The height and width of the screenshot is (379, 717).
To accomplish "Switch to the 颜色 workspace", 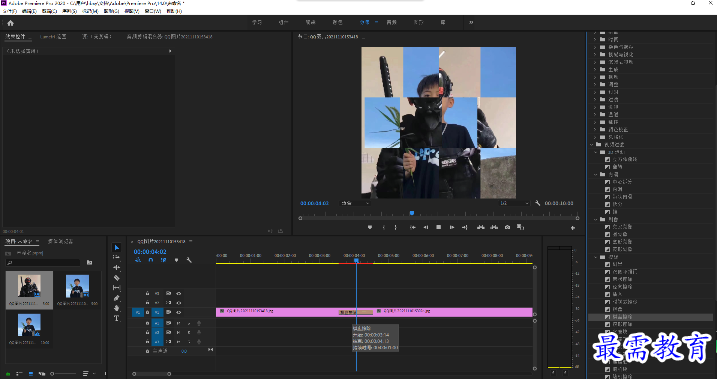I will click(337, 22).
